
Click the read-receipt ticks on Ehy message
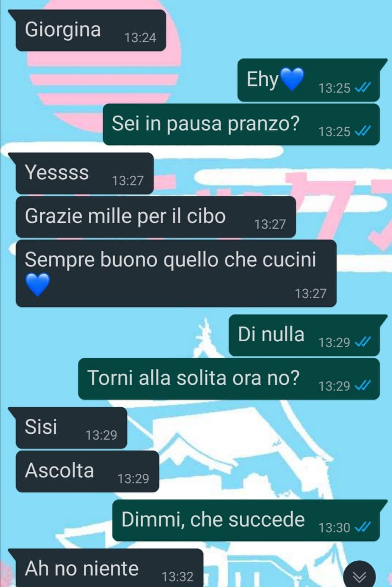click(363, 88)
